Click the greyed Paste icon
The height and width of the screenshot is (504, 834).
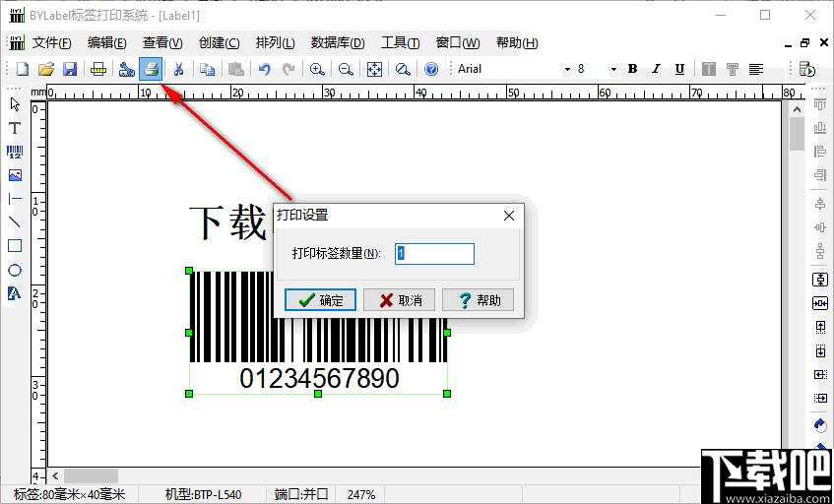coord(235,69)
